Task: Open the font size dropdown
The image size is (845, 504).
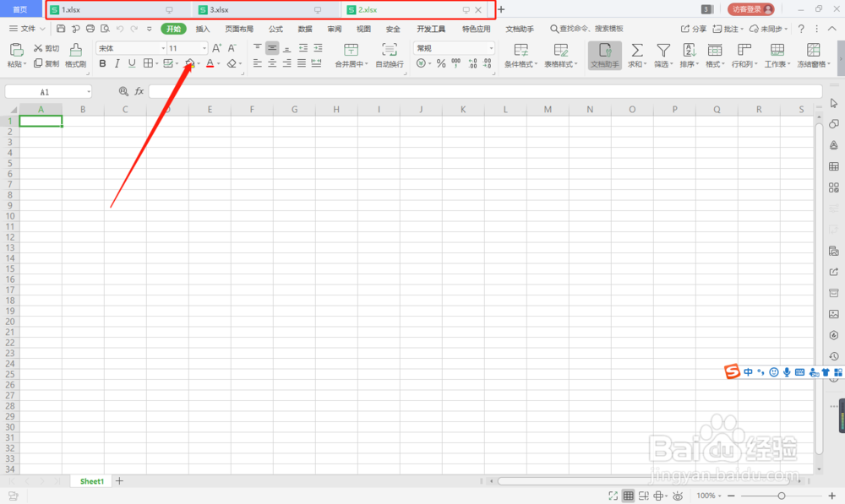Action: pos(204,48)
